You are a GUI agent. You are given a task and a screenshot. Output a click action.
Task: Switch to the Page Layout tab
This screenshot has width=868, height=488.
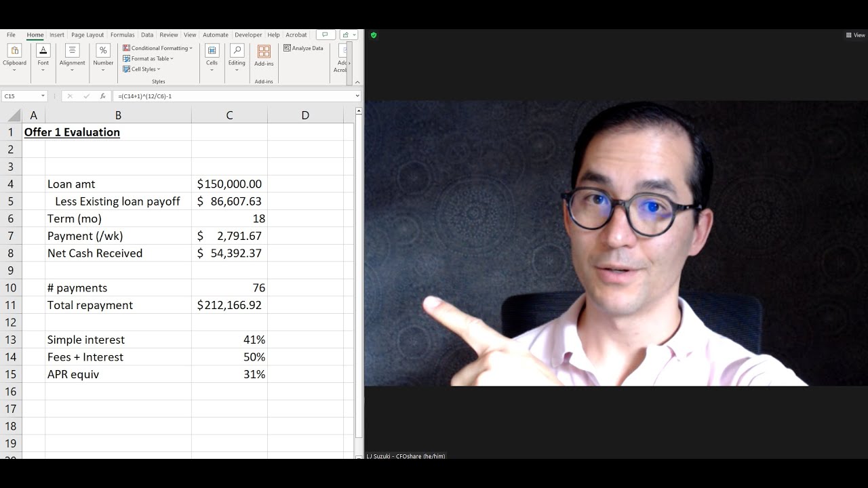(x=87, y=35)
